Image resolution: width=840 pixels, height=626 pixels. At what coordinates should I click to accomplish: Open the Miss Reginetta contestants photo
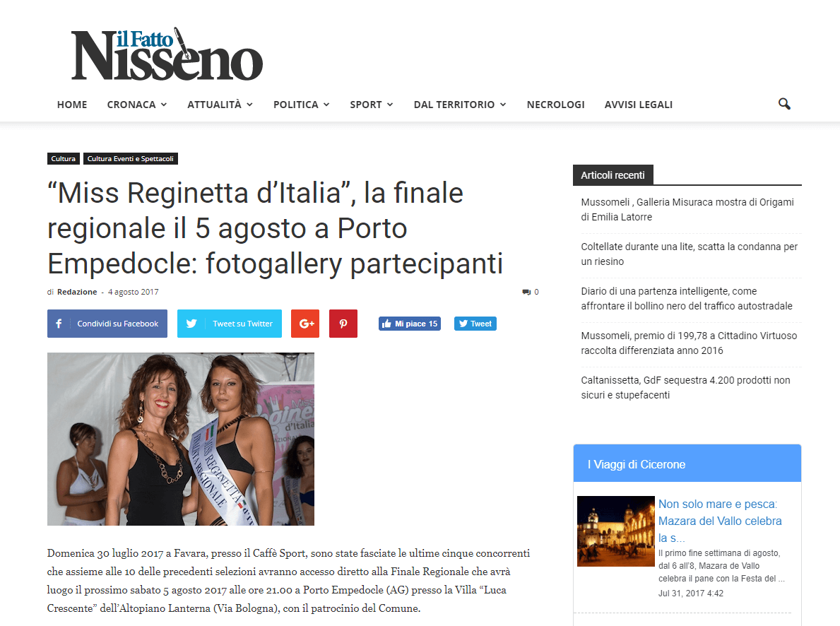click(181, 439)
